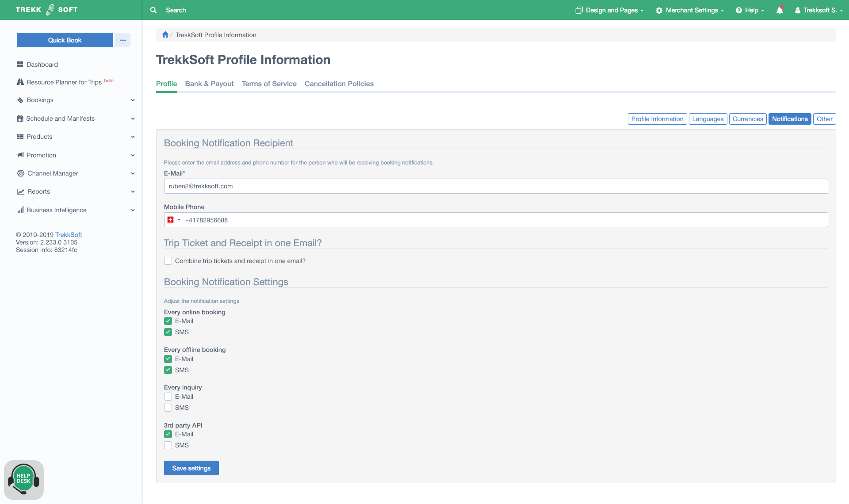Expand the Schedule and Manifests chevron
Screen dimensions: 849x504
click(x=133, y=118)
